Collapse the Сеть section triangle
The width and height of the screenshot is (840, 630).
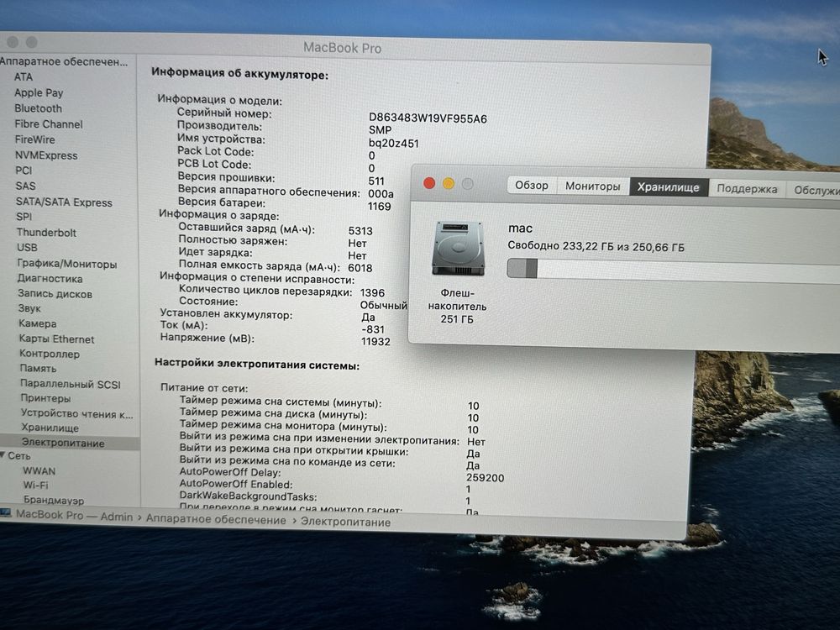pos(3,455)
